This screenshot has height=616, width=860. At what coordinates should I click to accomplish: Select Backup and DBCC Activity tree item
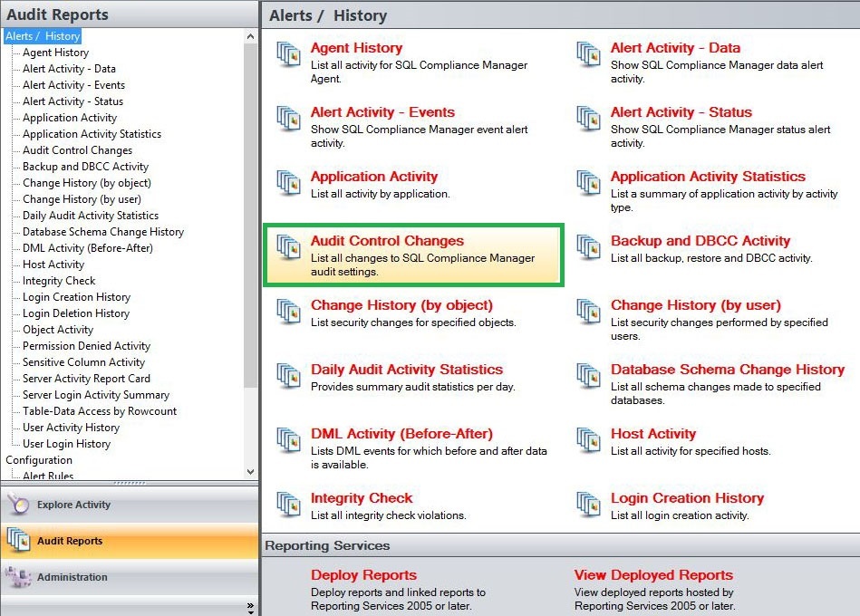pos(85,167)
